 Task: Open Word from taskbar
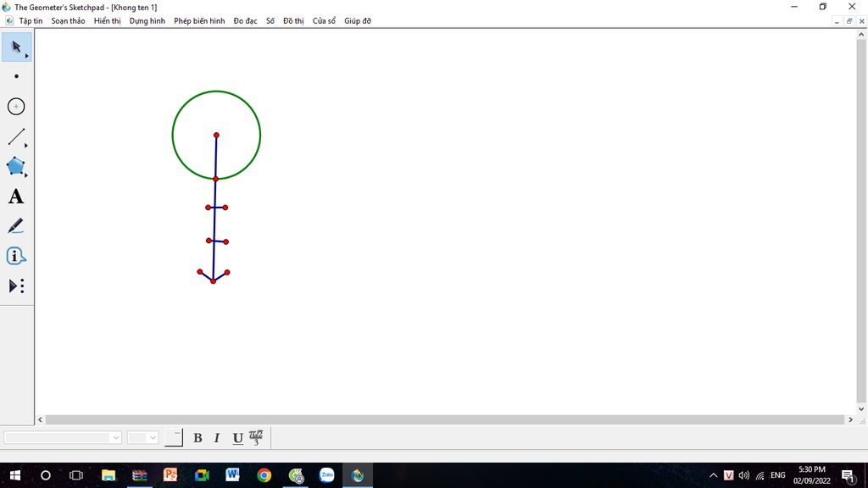pos(232,475)
